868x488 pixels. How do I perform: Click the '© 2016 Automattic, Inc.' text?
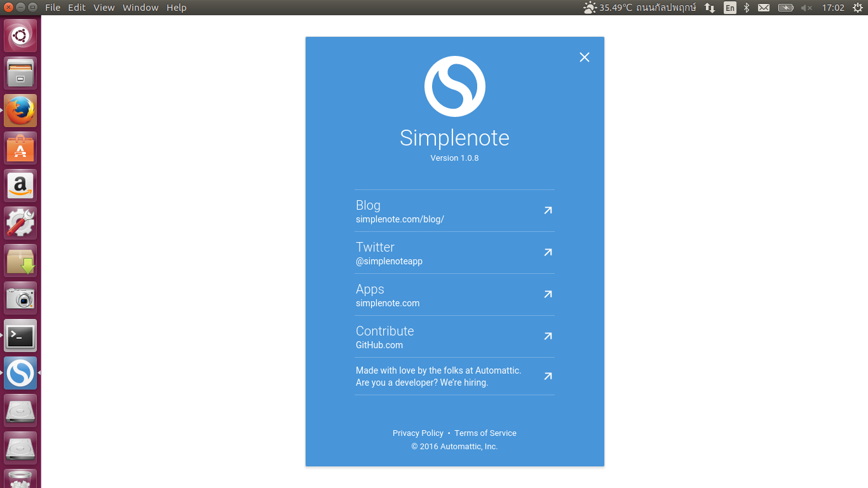pos(454,447)
